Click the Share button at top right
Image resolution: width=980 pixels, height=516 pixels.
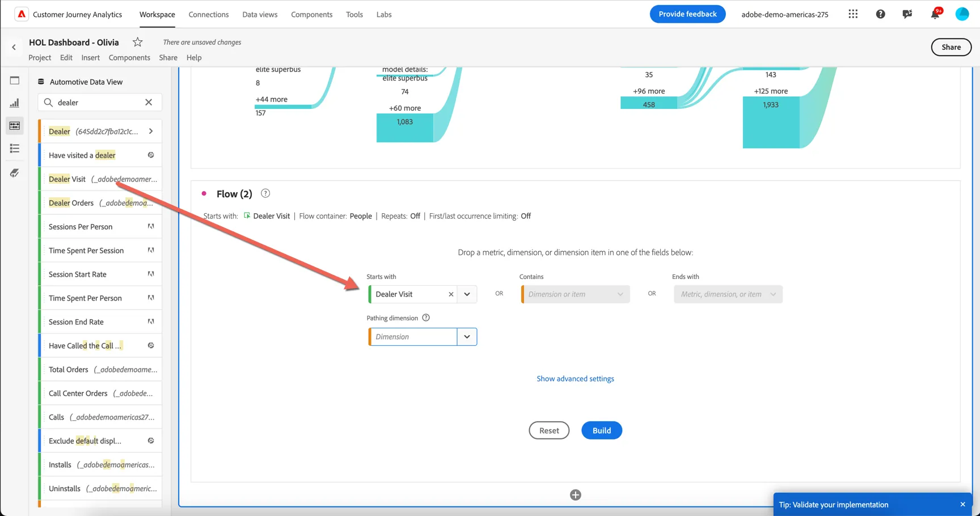[x=951, y=47]
